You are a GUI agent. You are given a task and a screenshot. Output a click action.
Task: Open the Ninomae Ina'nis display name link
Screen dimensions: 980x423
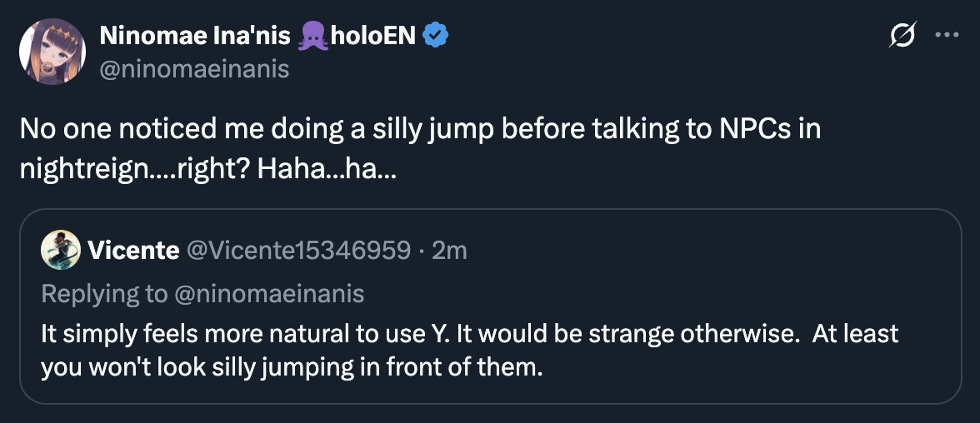click(x=194, y=36)
